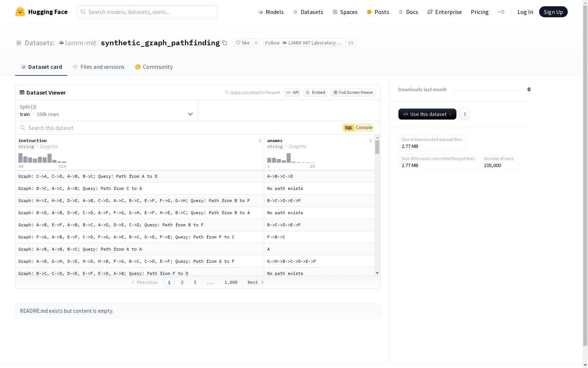Select the Dataset card tab
The image size is (588, 368).
[x=41, y=67]
